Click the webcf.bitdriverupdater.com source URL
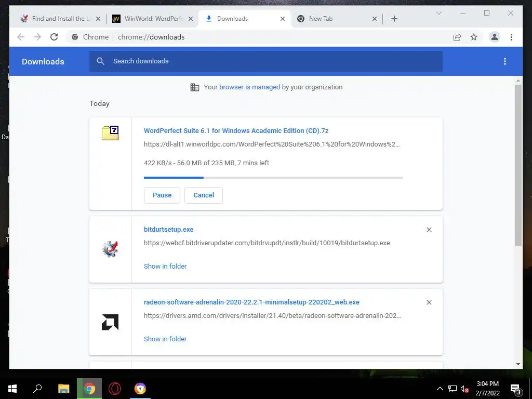 click(267, 243)
